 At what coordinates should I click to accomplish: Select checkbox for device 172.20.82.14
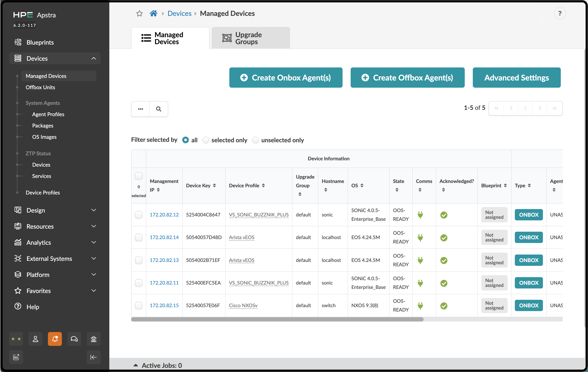click(139, 237)
